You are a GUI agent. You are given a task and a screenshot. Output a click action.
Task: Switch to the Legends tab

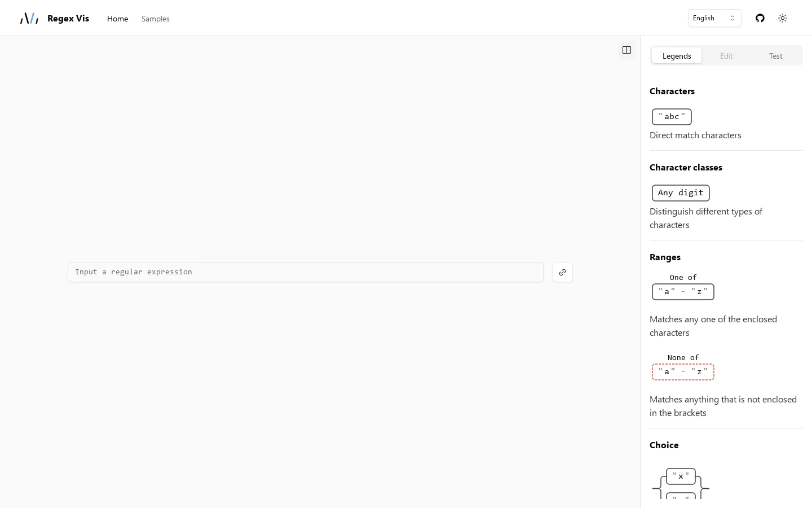(677, 56)
